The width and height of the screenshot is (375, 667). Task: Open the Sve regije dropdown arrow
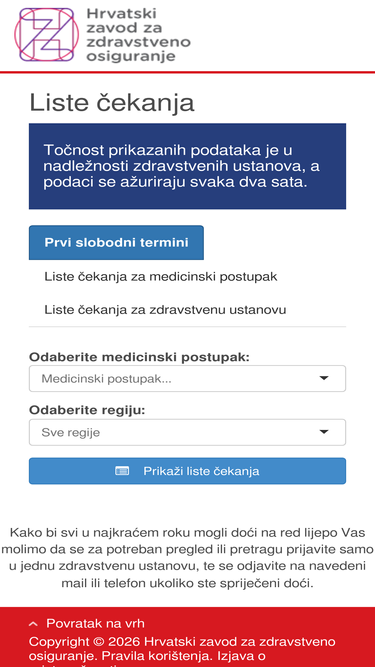tap(324, 432)
